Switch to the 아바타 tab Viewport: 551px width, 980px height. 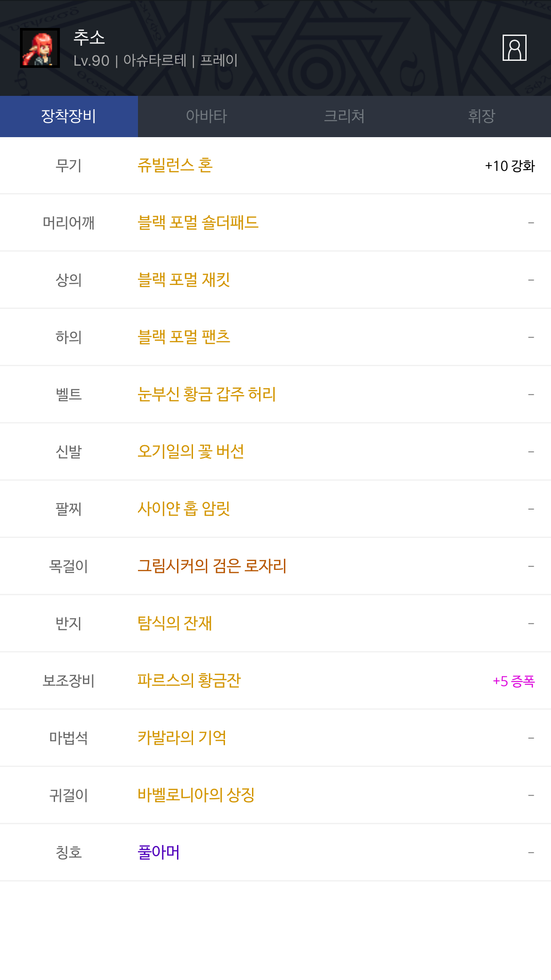click(x=206, y=116)
